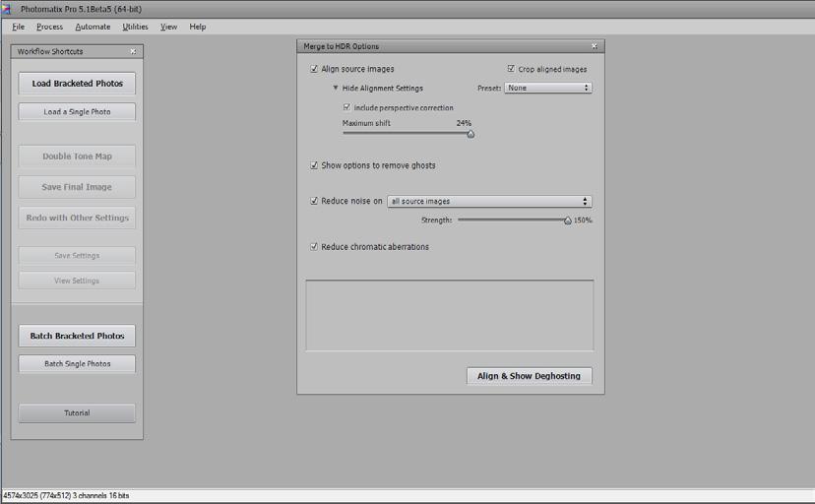The width and height of the screenshot is (815, 504).
Task: Click Align & Show Deghosting button
Action: click(530, 376)
